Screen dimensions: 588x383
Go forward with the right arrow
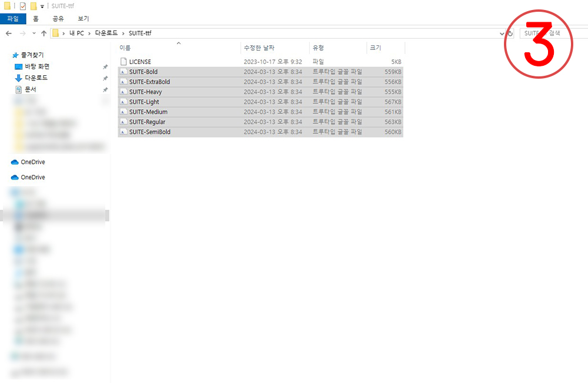22,33
